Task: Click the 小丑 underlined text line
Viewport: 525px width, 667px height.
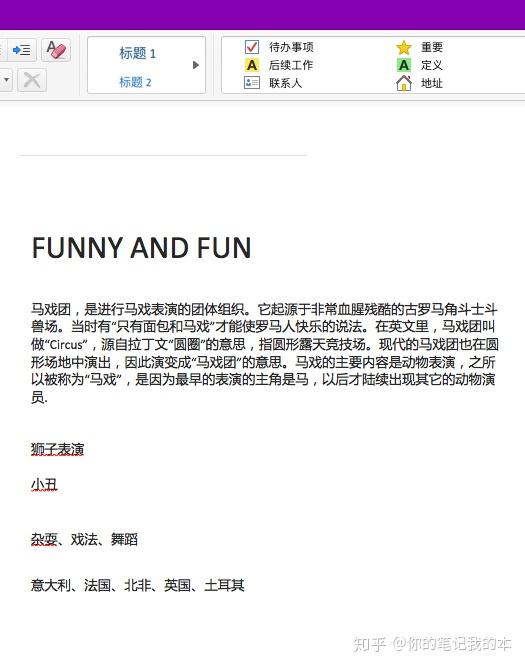Action: [x=44, y=485]
